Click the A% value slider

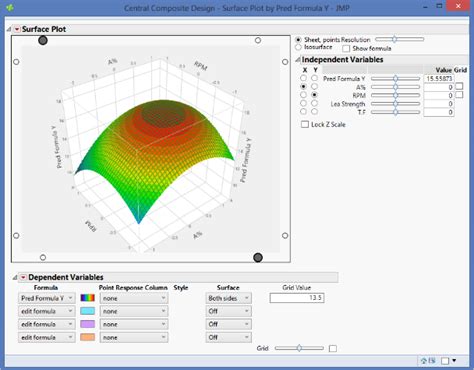point(395,87)
